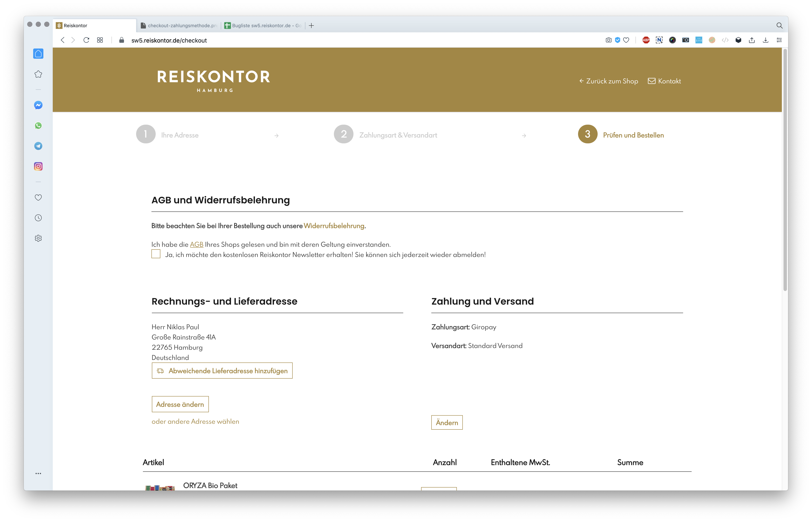Open Telegram sidebar panel
This screenshot has height=522, width=812.
[x=38, y=146]
